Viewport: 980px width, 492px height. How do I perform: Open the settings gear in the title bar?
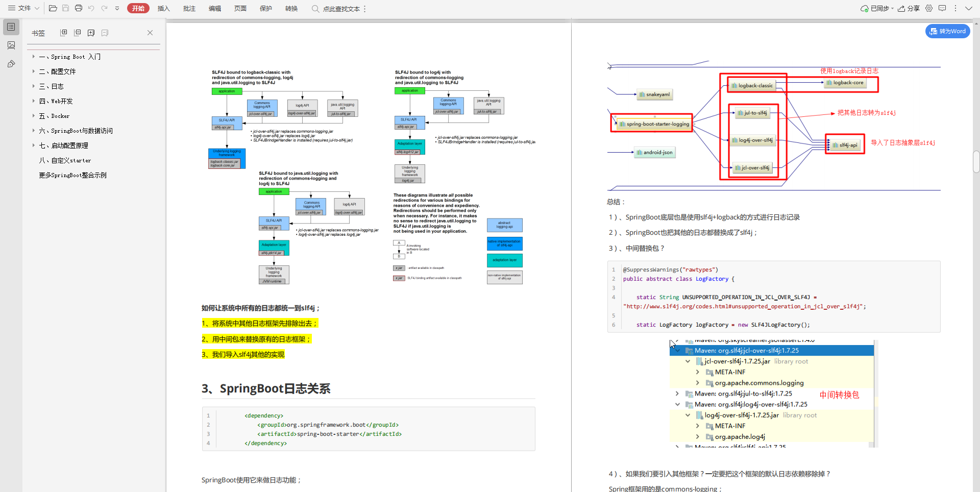[929, 8]
